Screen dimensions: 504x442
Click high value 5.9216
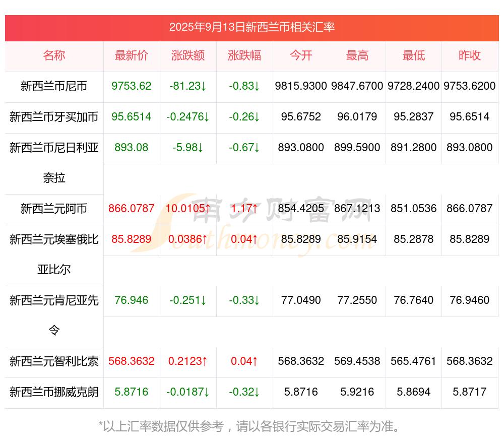[x=357, y=392]
